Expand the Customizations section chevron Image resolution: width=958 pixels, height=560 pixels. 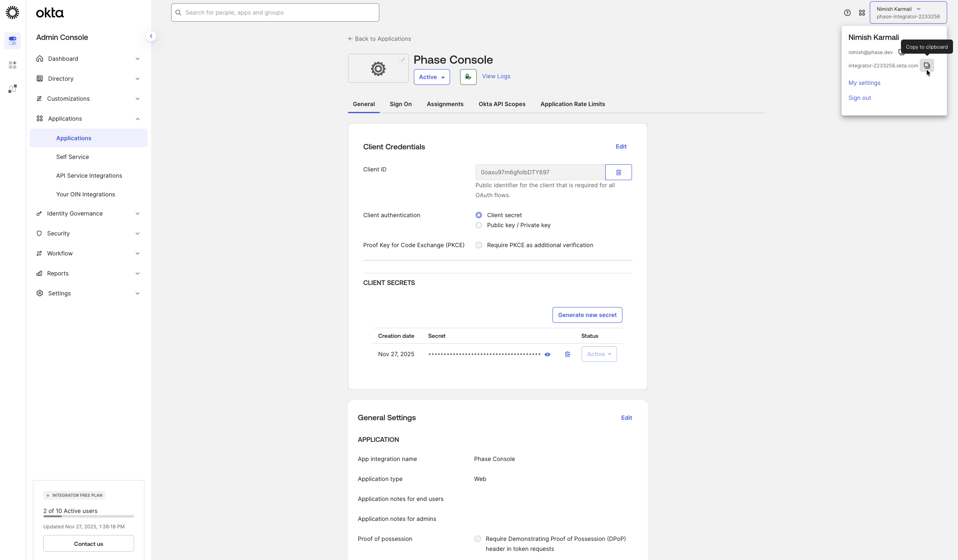pos(137,99)
